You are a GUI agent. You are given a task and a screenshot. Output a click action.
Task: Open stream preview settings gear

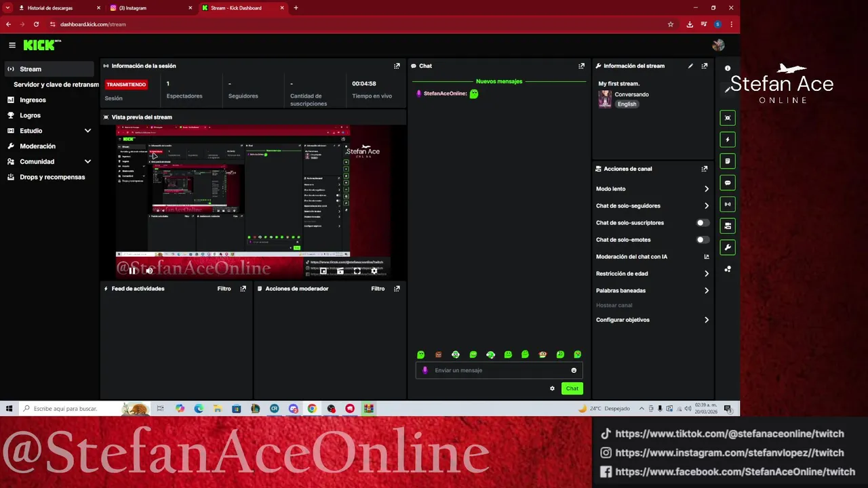374,271
